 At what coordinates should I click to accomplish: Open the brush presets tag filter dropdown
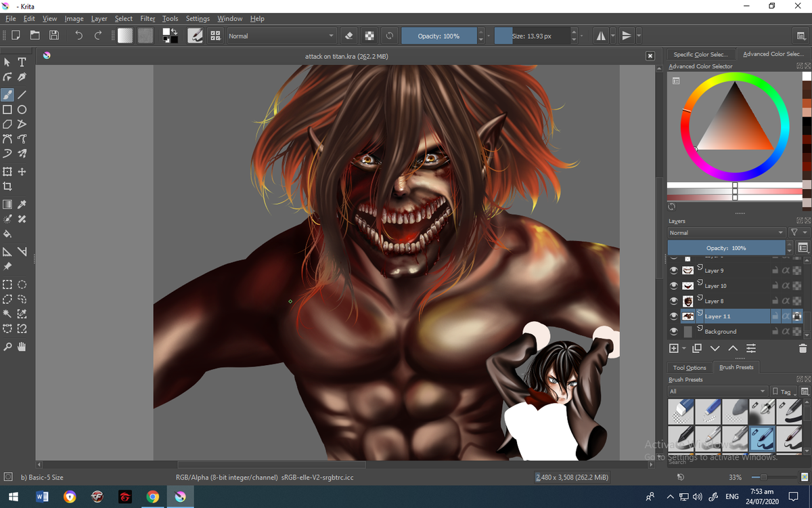(x=717, y=391)
